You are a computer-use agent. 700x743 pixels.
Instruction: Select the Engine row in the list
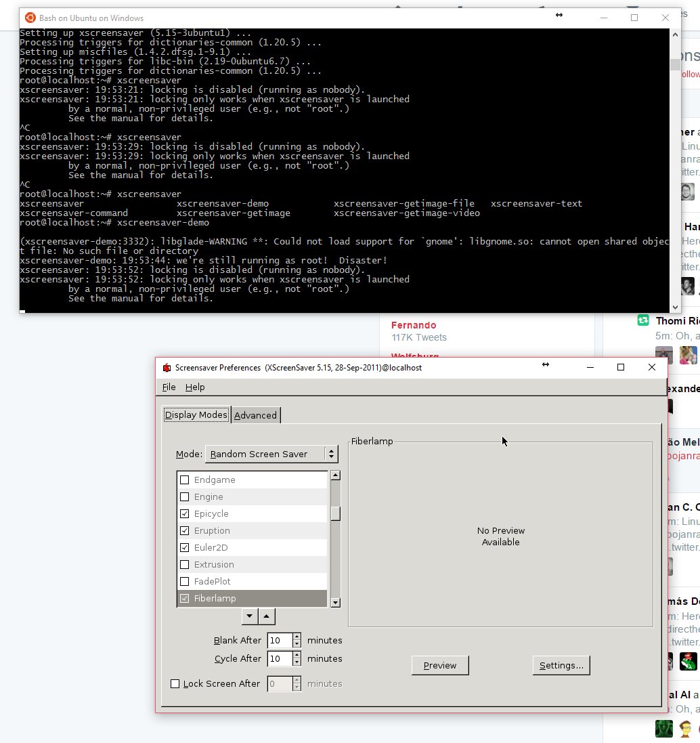(x=253, y=497)
